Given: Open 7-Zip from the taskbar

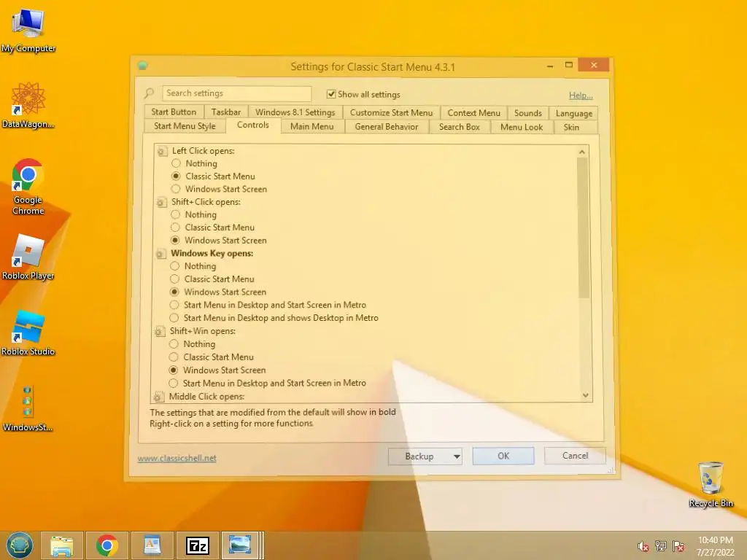Looking at the screenshot, I should point(197,545).
